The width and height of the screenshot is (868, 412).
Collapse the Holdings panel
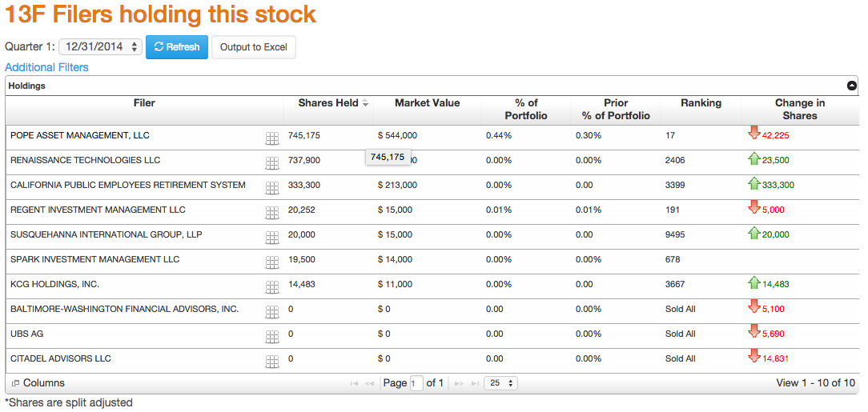click(852, 86)
